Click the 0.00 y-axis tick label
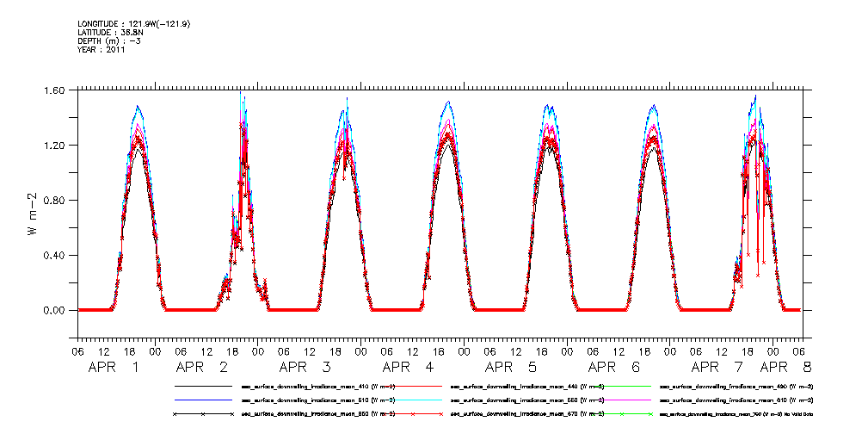Viewport: 868px width, 434px height. pyautogui.click(x=53, y=311)
